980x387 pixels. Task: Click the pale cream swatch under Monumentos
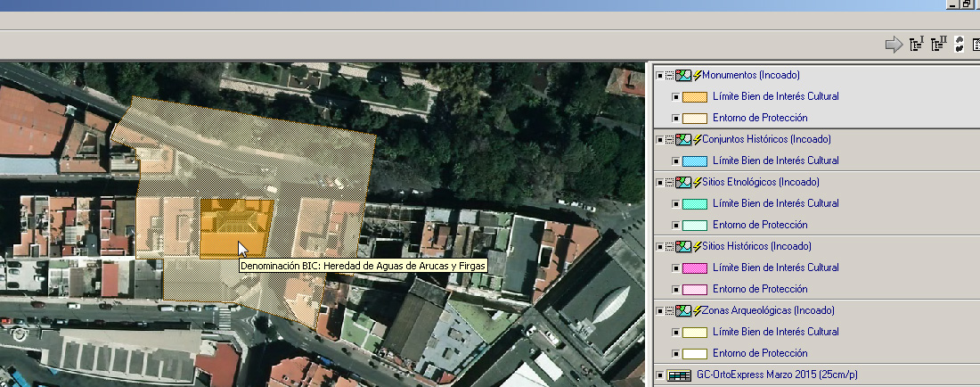(x=694, y=119)
